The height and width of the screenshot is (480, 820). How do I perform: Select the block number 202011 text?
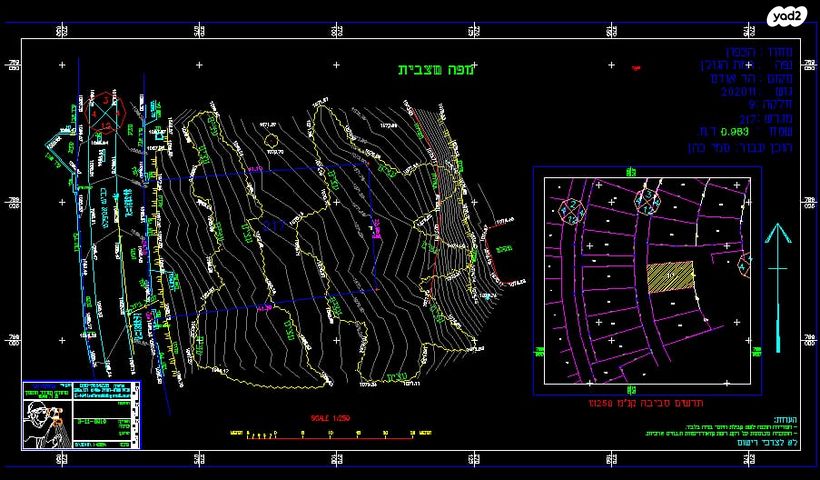click(740, 91)
